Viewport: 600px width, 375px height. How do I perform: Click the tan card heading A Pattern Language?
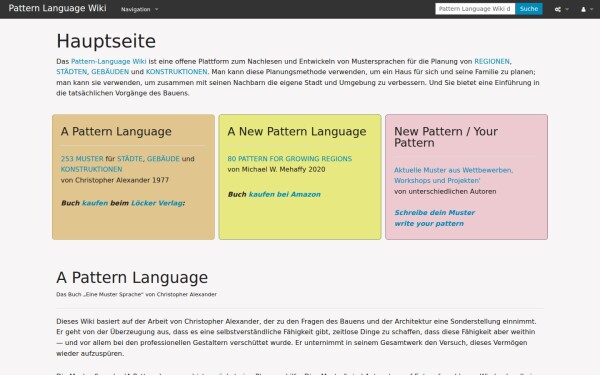[x=116, y=132]
